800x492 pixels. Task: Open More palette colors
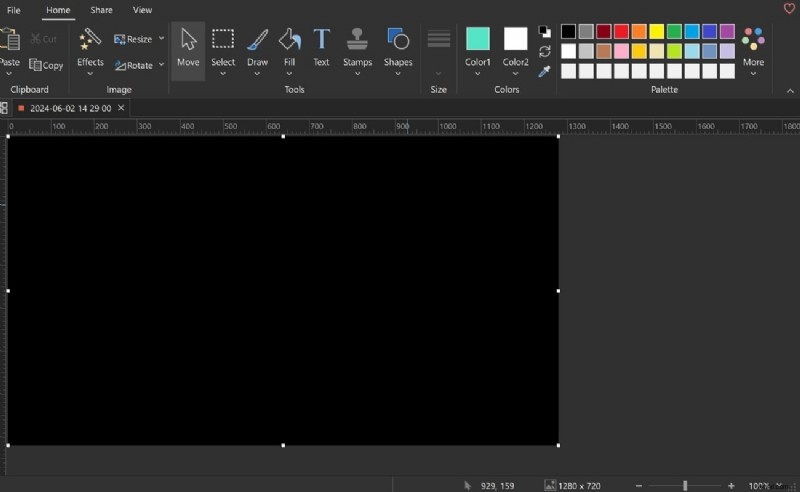(x=753, y=48)
